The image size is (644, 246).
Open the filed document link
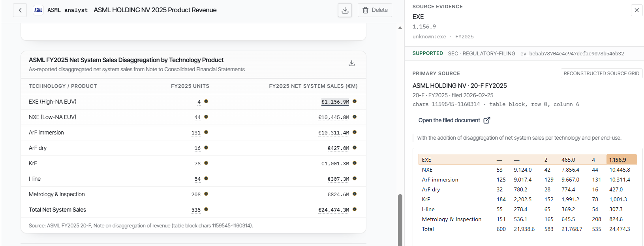tap(449, 120)
